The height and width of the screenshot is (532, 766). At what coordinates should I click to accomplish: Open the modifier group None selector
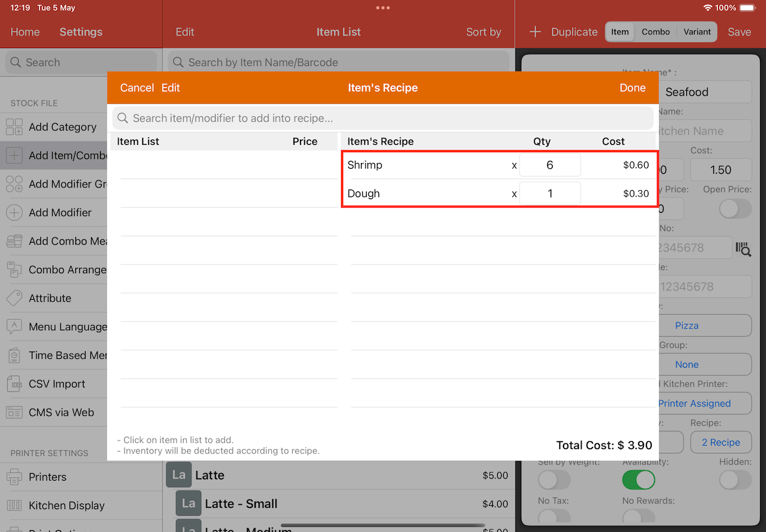[705, 365]
